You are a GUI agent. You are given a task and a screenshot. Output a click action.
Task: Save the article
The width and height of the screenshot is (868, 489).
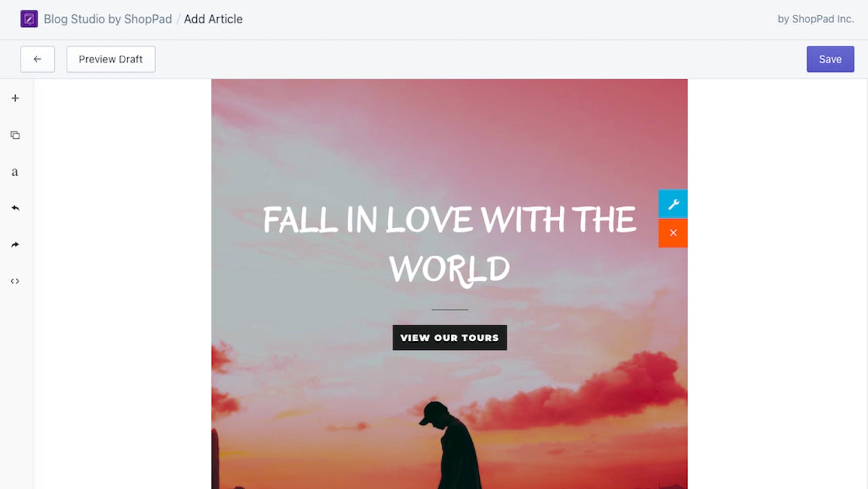pos(830,59)
